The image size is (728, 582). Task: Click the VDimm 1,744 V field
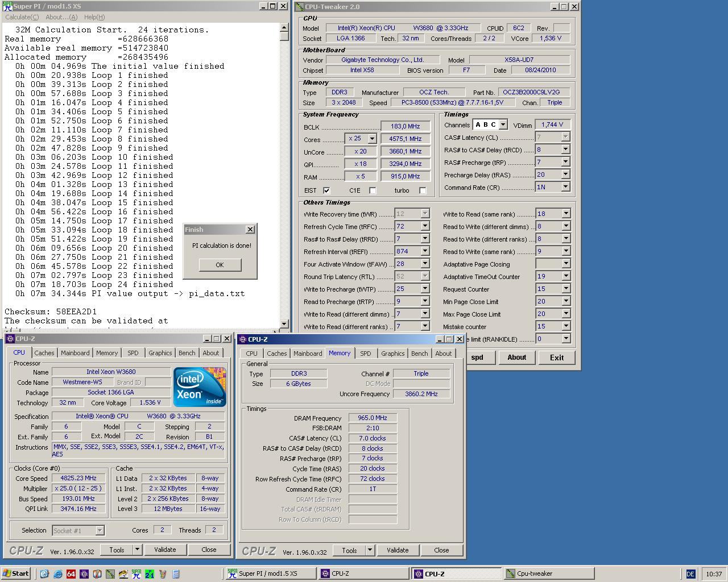pos(552,124)
